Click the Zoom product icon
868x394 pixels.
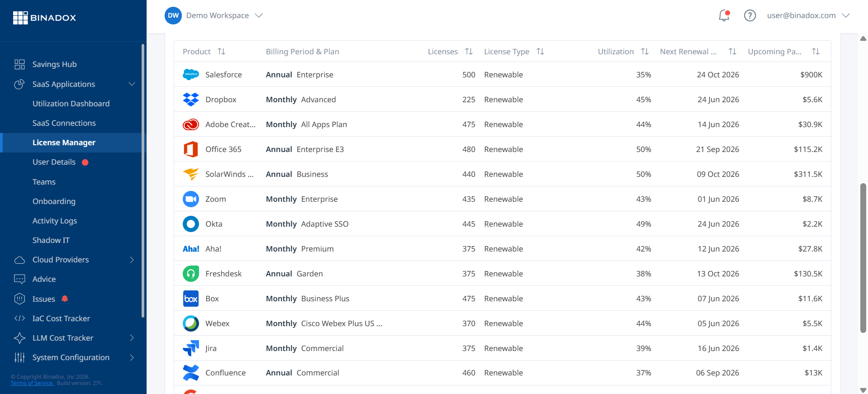[x=191, y=199]
